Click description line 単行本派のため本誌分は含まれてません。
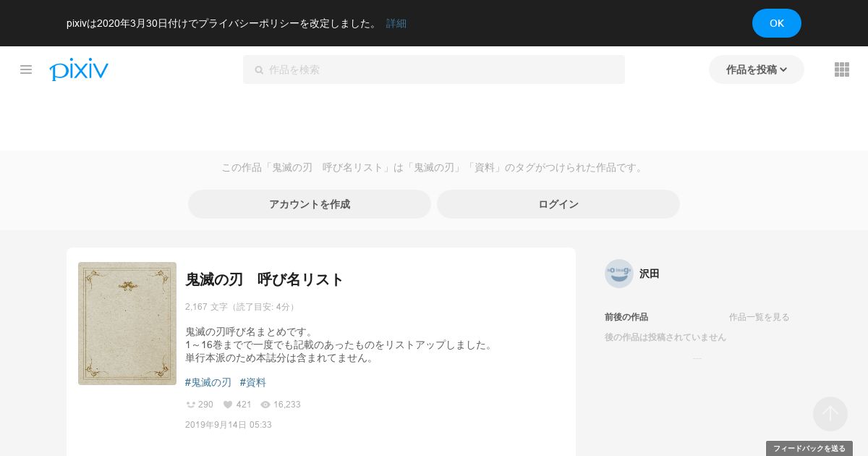This screenshot has height=456, width=868. tap(281, 358)
